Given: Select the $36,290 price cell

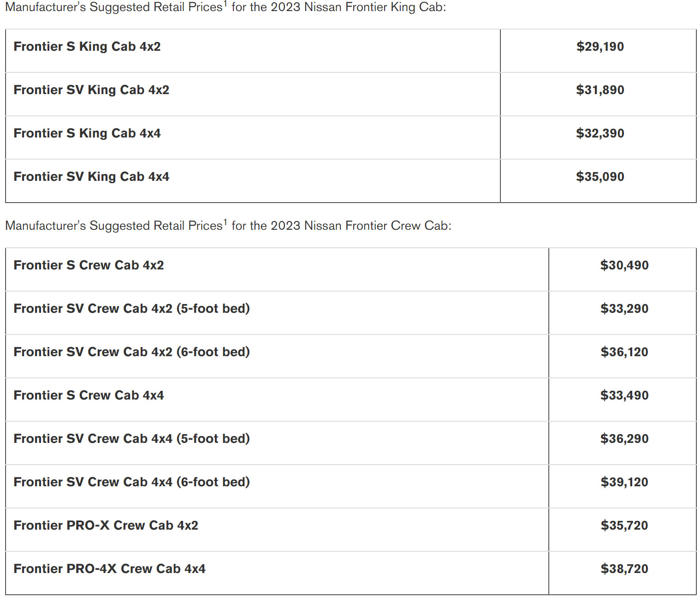Looking at the screenshot, I should click(624, 439).
